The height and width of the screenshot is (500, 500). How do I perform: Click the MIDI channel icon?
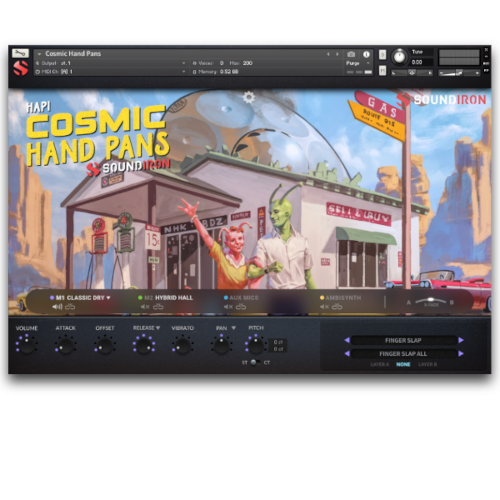[37, 72]
